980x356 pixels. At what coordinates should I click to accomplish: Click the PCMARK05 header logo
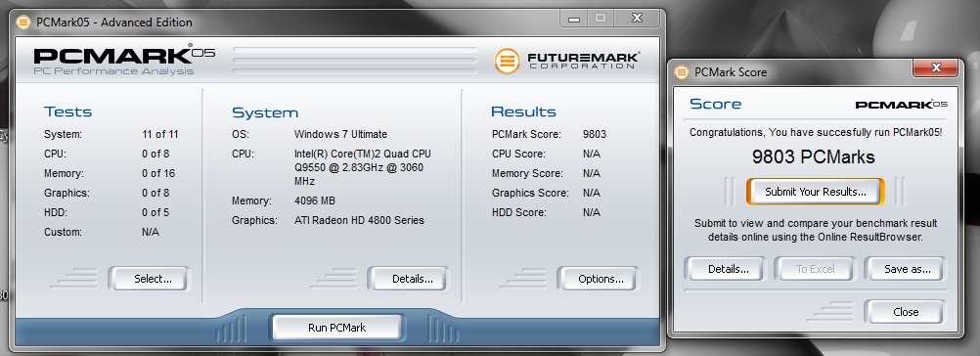[x=124, y=61]
